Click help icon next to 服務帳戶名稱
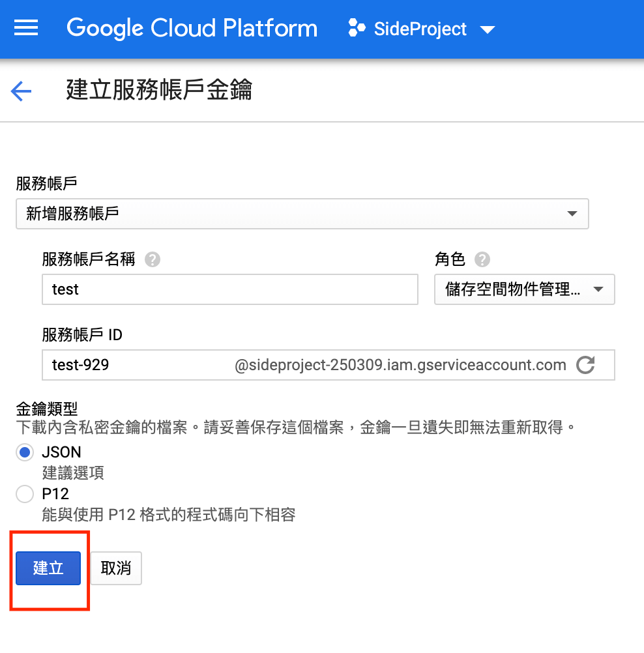 pos(153,259)
